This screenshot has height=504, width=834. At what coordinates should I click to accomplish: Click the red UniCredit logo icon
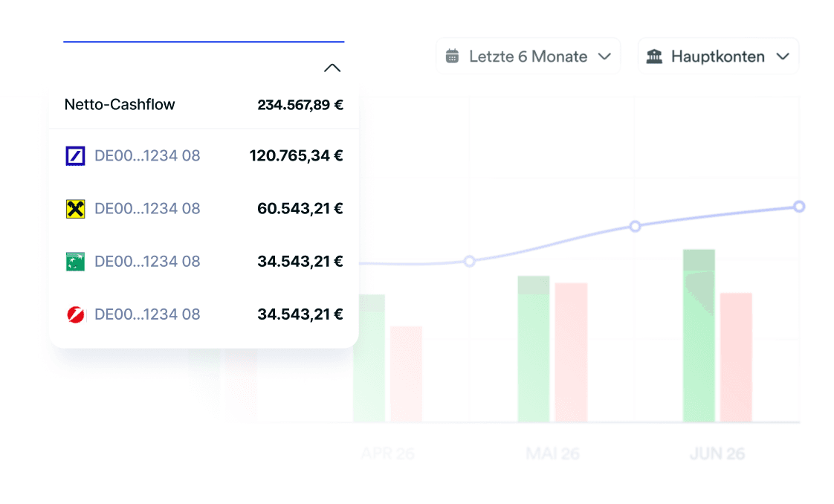point(76,314)
